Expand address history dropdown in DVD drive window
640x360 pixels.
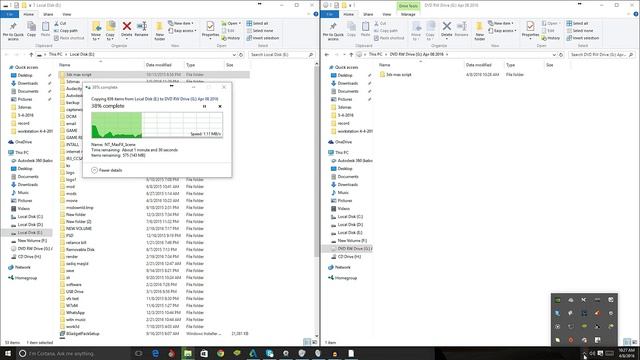(554, 54)
